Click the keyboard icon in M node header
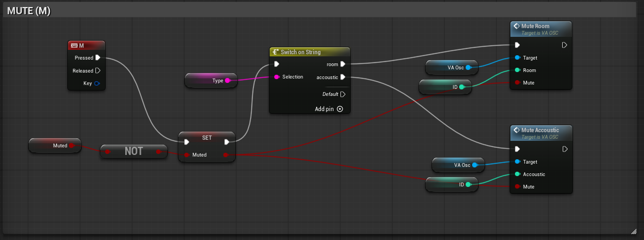This screenshot has height=240, width=644. (x=74, y=46)
